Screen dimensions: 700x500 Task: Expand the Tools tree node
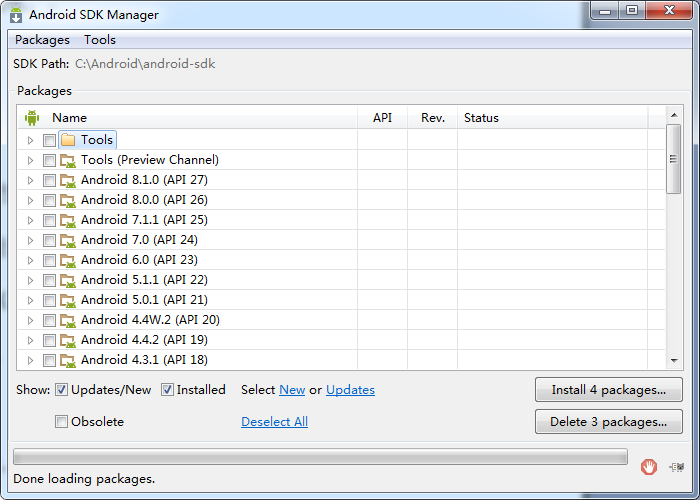point(30,140)
